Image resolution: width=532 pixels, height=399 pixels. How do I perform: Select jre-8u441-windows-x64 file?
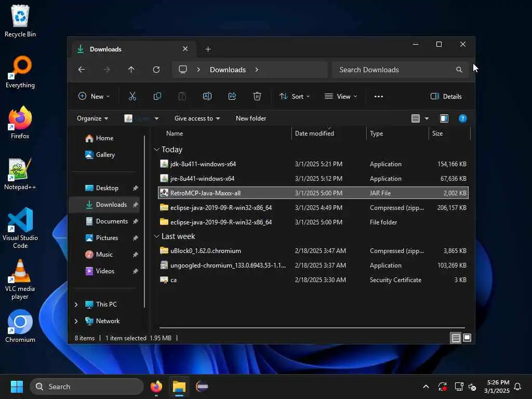tap(313, 179)
